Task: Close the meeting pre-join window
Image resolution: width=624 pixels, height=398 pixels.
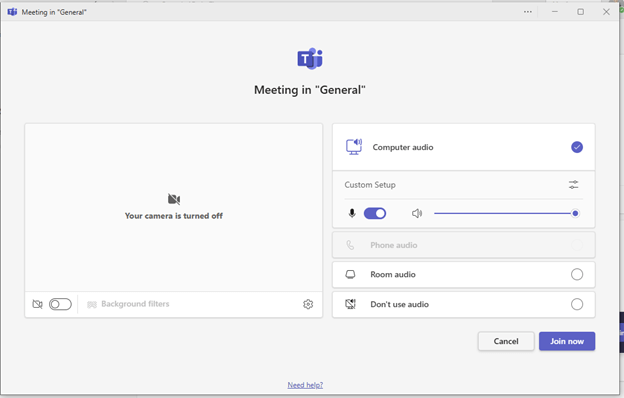Action: [x=606, y=12]
